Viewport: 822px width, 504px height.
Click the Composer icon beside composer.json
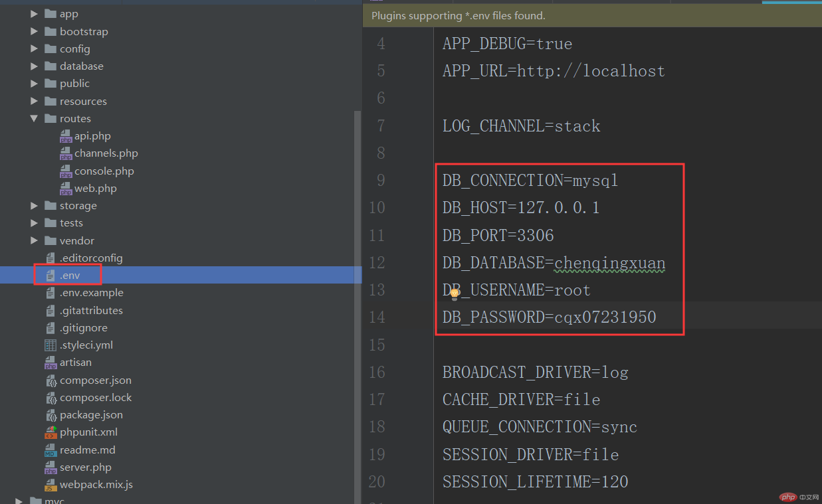click(51, 380)
